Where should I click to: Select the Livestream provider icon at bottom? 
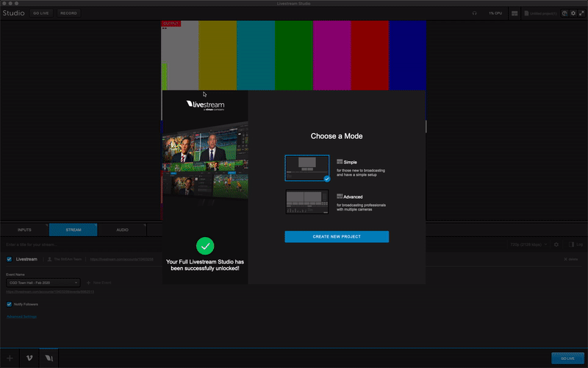[x=49, y=358]
